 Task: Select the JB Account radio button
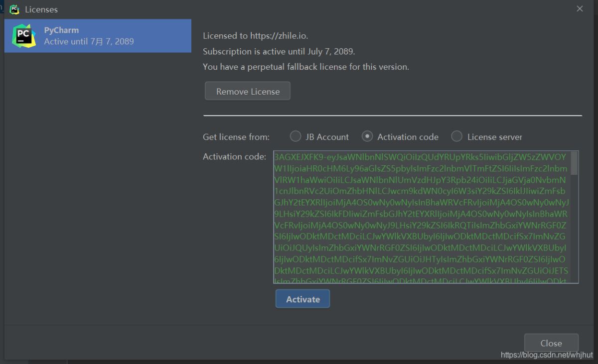[296, 136]
